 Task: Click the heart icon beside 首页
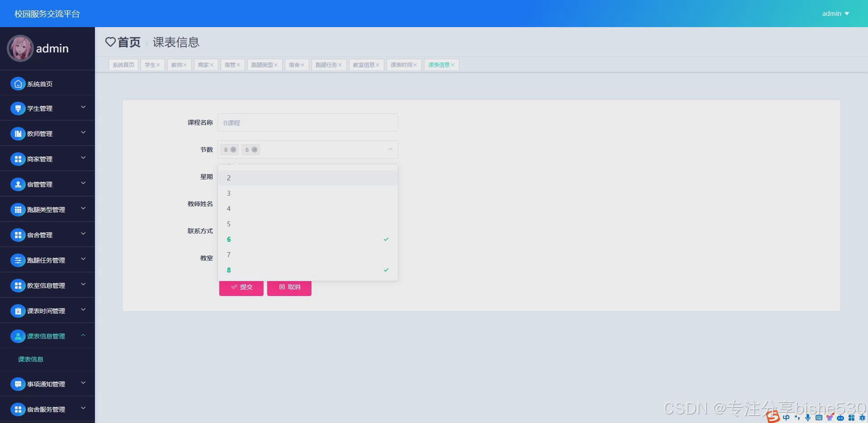pos(110,42)
